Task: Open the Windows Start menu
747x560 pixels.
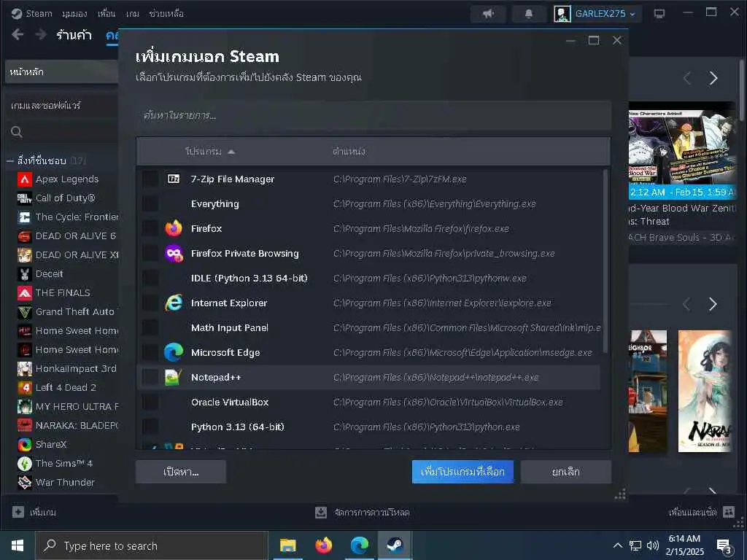Action: click(x=18, y=545)
